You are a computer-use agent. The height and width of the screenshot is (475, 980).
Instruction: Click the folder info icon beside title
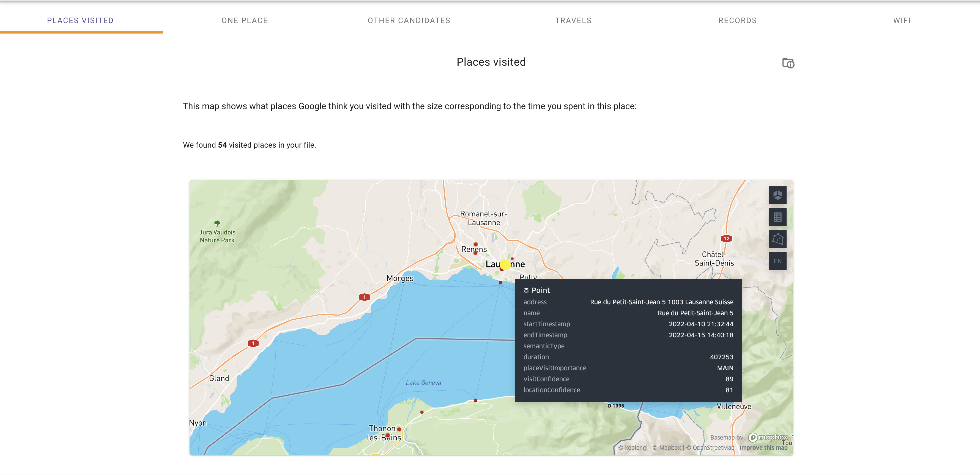[x=788, y=63]
